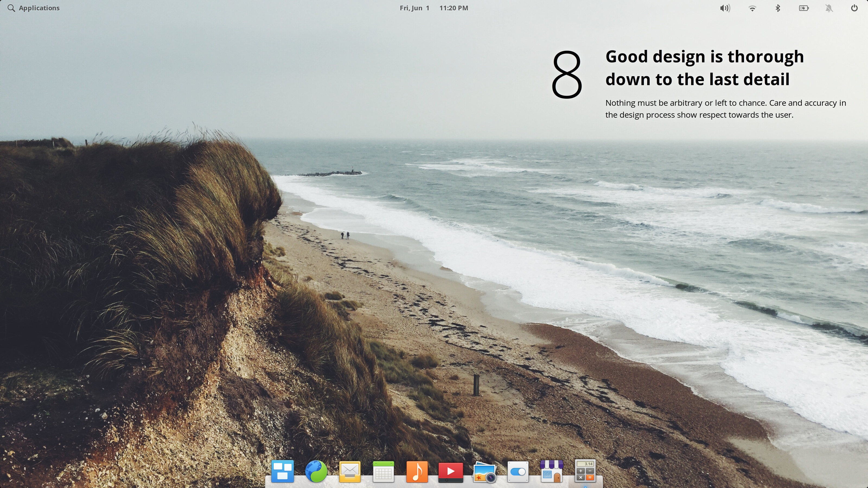This screenshot has height=488, width=868.
Task: Launch the Calendar app from dock
Action: 384,471
